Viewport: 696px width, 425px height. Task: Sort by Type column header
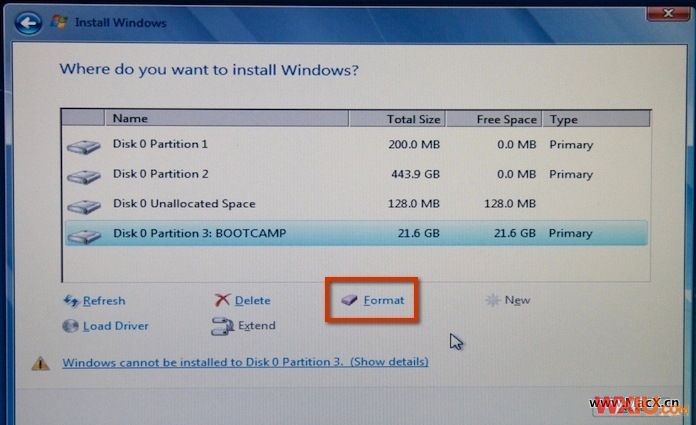(596, 119)
